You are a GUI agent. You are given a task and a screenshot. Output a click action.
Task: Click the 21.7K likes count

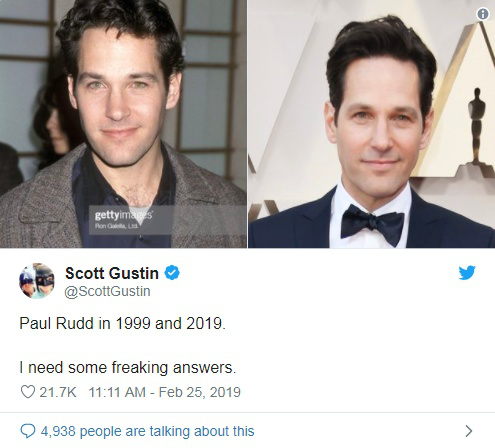coord(58,392)
